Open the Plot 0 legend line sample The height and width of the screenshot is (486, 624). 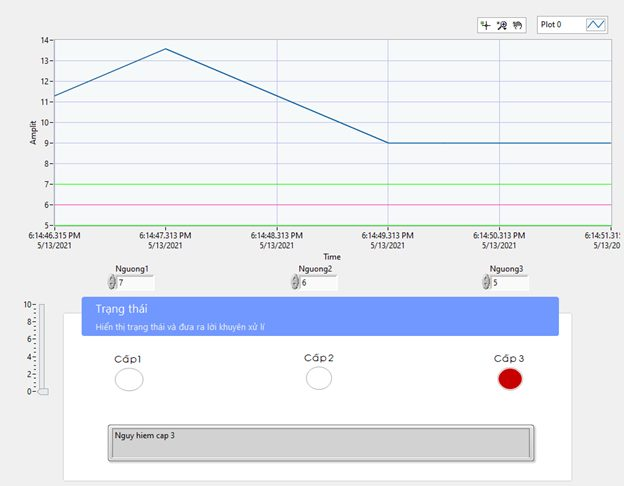pos(595,25)
